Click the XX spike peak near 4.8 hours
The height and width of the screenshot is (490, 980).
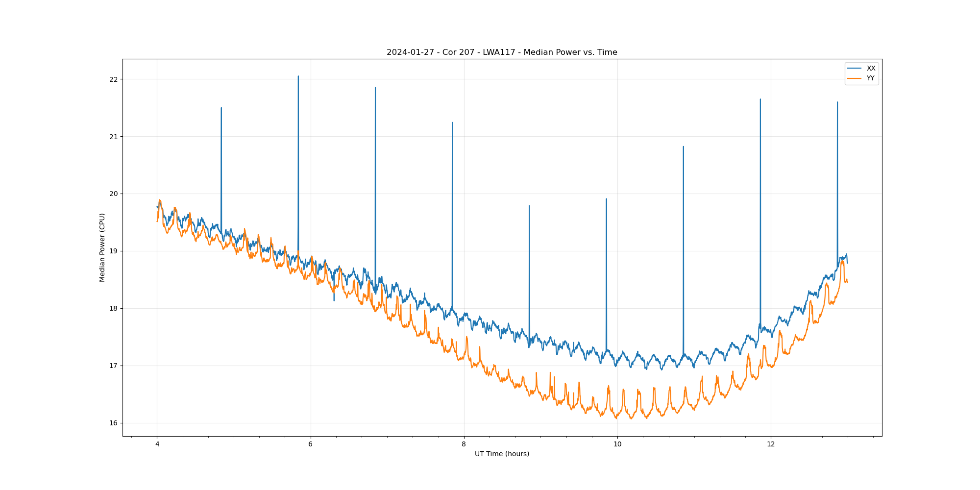(x=221, y=109)
